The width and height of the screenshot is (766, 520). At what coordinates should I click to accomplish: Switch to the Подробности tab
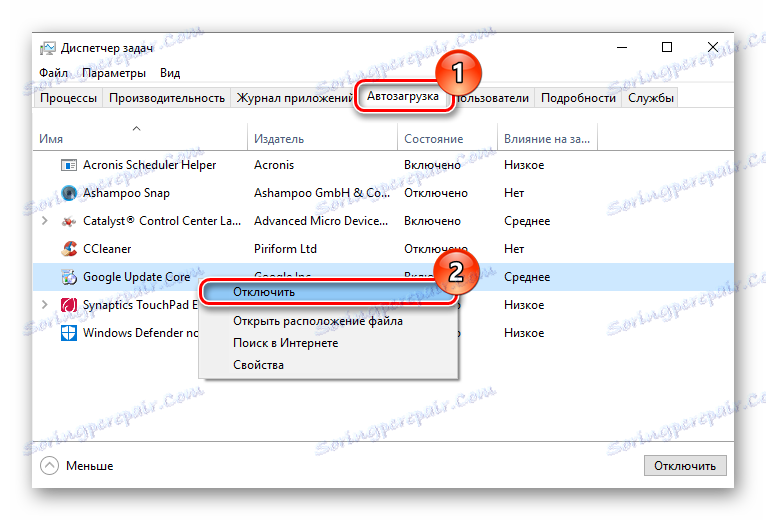click(578, 98)
